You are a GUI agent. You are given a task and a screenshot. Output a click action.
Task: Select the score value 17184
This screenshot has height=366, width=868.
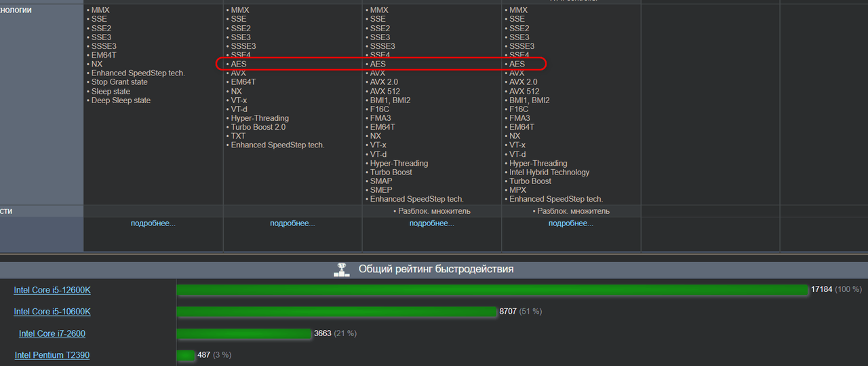coord(821,289)
